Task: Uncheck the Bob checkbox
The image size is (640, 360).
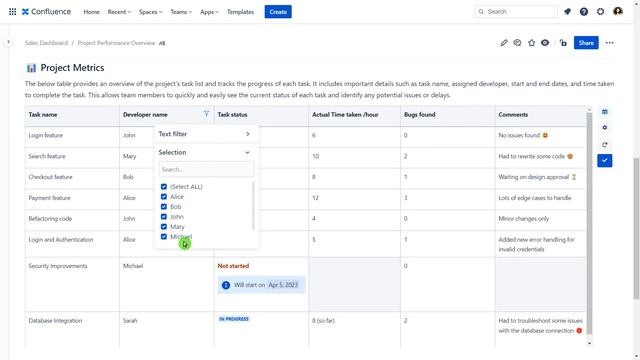Action: pos(164,207)
